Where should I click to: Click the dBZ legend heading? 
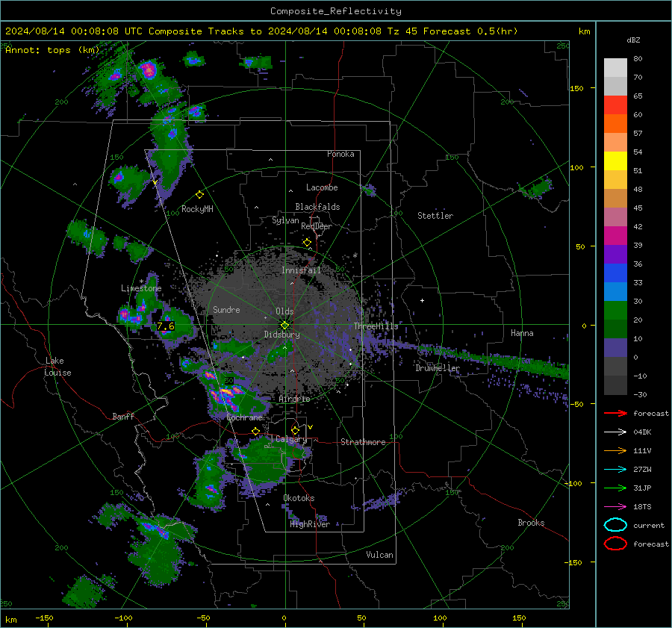pyautogui.click(x=633, y=40)
